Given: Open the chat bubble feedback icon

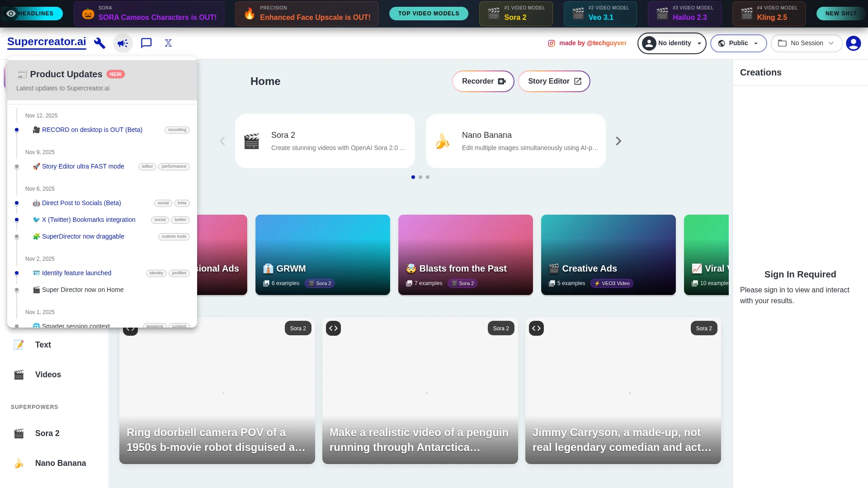Looking at the screenshot, I should pos(146,43).
